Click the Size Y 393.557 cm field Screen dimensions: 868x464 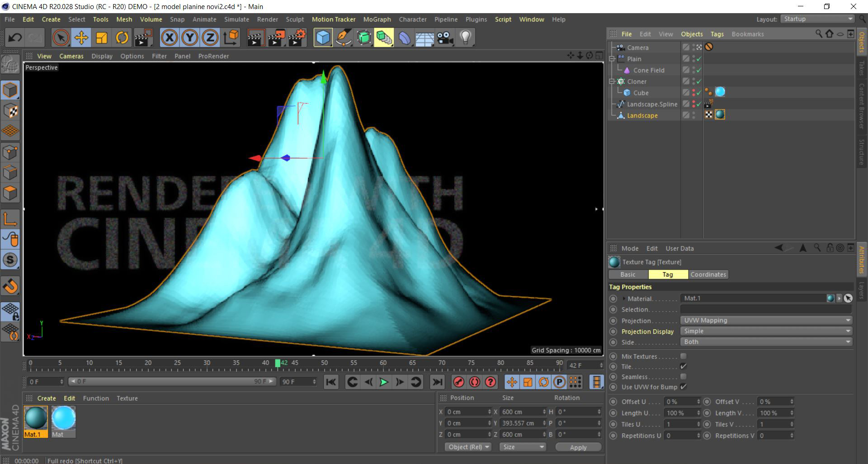pos(522,423)
